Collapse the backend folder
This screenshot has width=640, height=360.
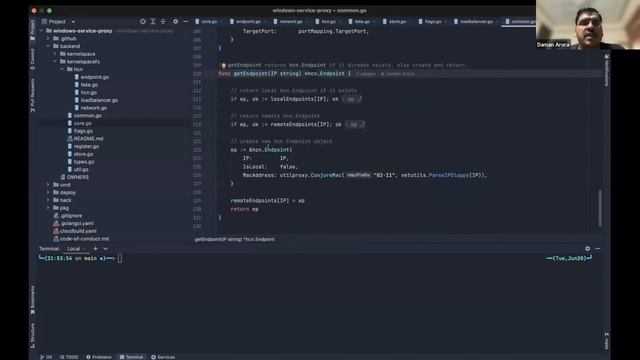(48, 46)
